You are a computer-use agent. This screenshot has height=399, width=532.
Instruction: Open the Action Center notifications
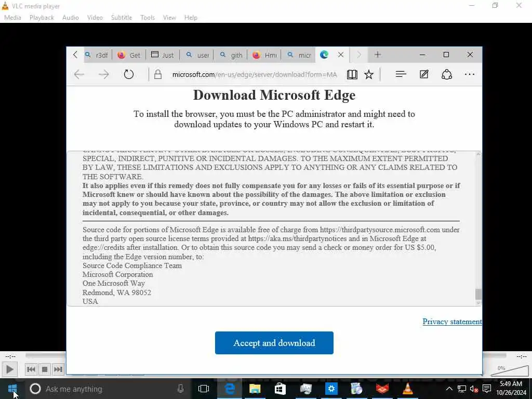pos(487,389)
